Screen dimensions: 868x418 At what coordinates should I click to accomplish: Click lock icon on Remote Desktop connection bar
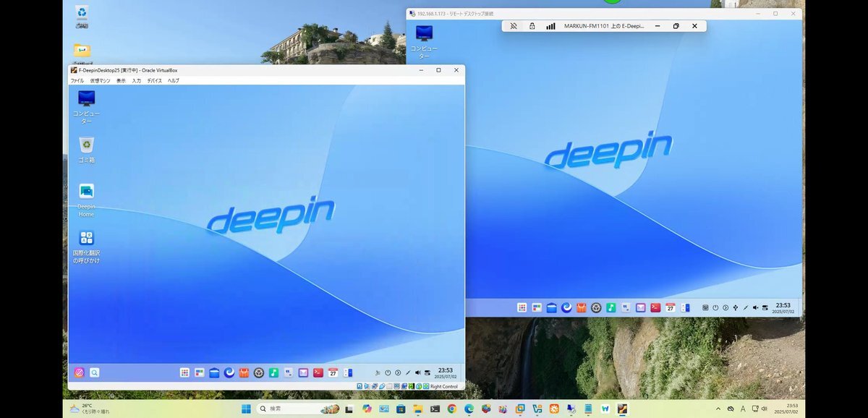coord(532,26)
